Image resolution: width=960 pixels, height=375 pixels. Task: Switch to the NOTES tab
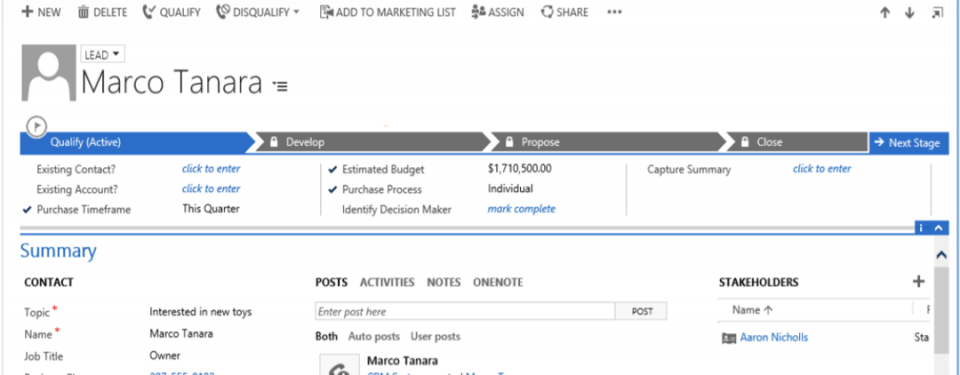pos(444,282)
